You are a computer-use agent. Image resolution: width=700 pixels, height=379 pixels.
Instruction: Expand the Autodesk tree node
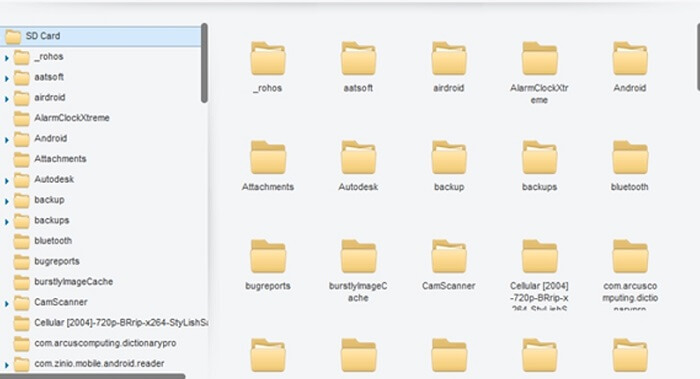click(x=7, y=181)
